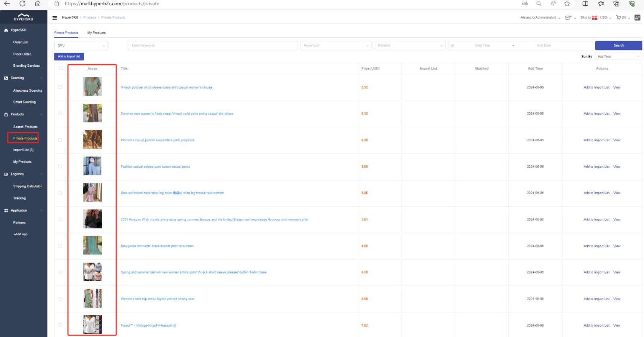
Task: Open the browser favorites list icon
Action: click(x=601, y=4)
